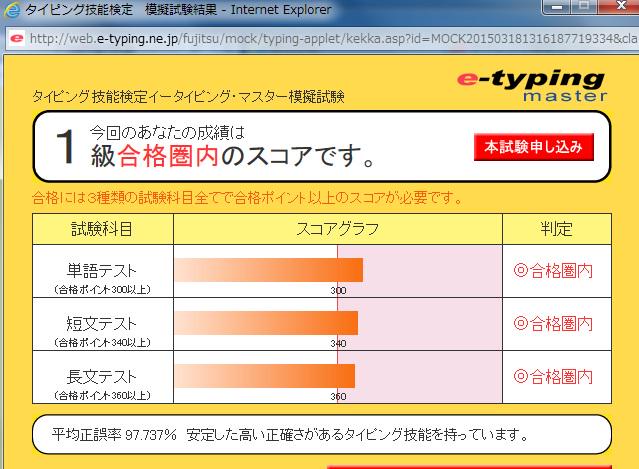Click the 長文テスト score bar

point(265,376)
